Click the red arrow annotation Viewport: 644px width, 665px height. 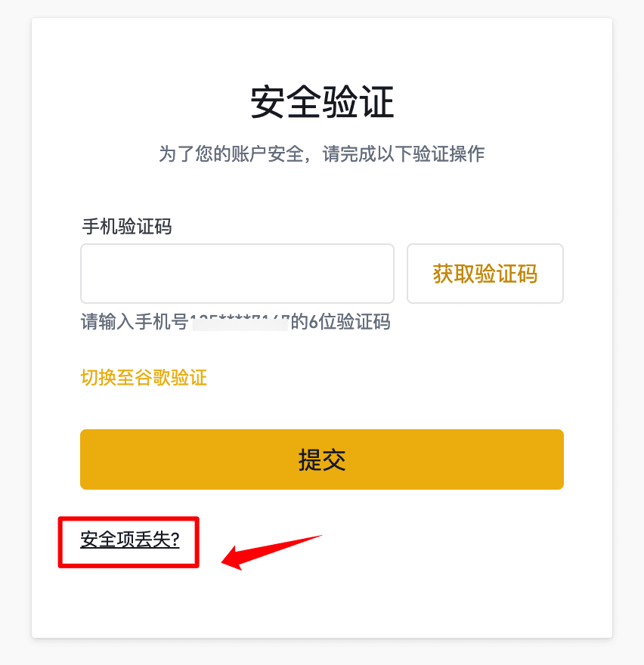[271, 552]
